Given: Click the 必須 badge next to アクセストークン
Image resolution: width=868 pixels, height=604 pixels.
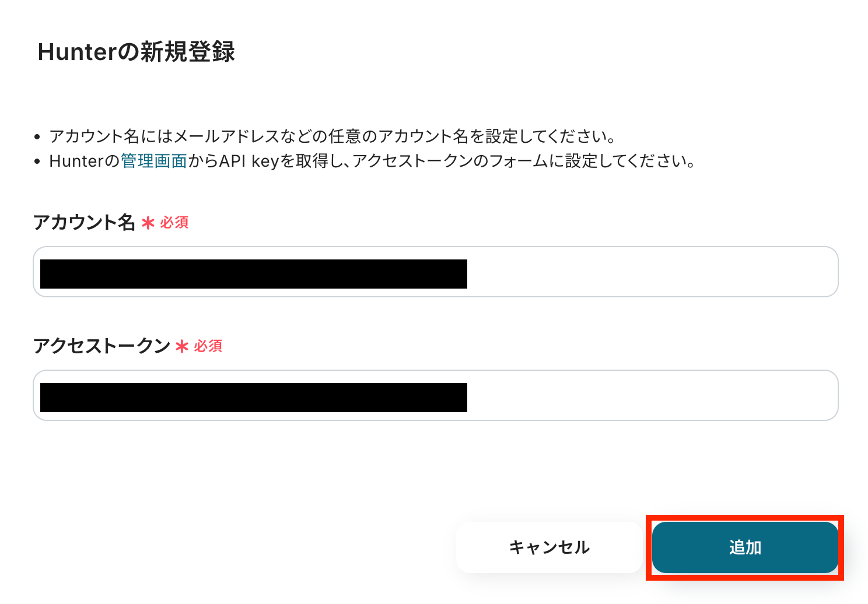Looking at the screenshot, I should pos(208,346).
